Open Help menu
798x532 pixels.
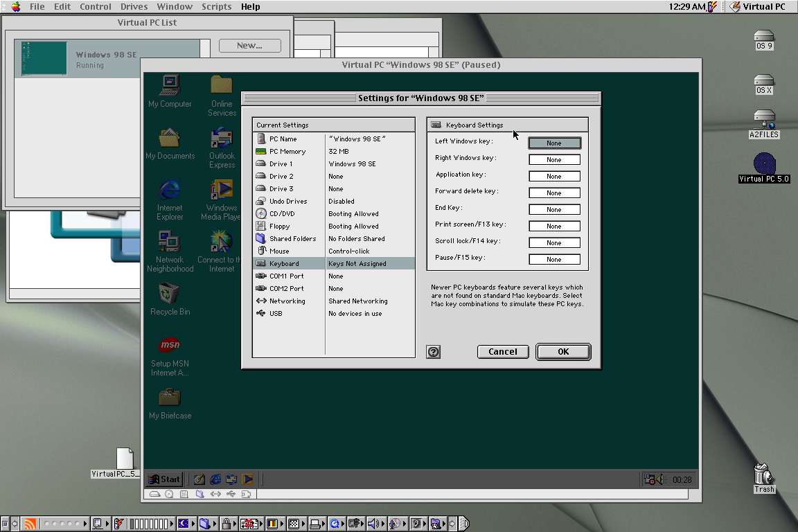pos(250,7)
